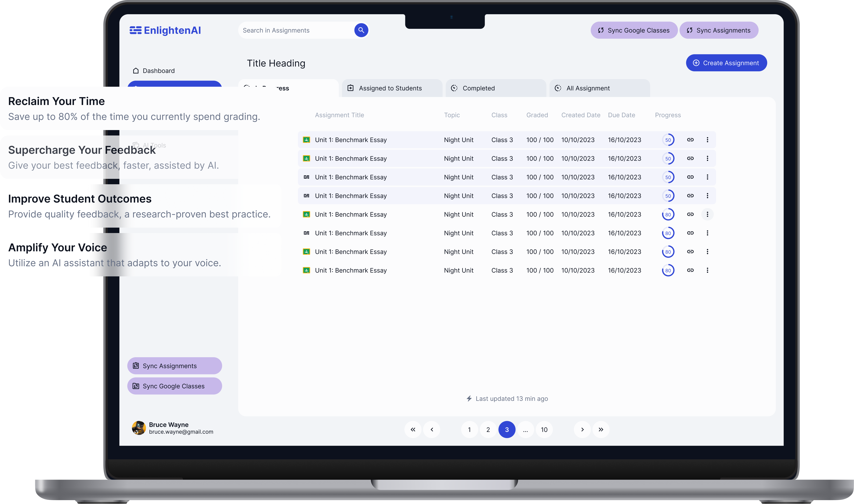Open AI Tools in the sidebar
The width and height of the screenshot is (854, 504).
[149, 145]
